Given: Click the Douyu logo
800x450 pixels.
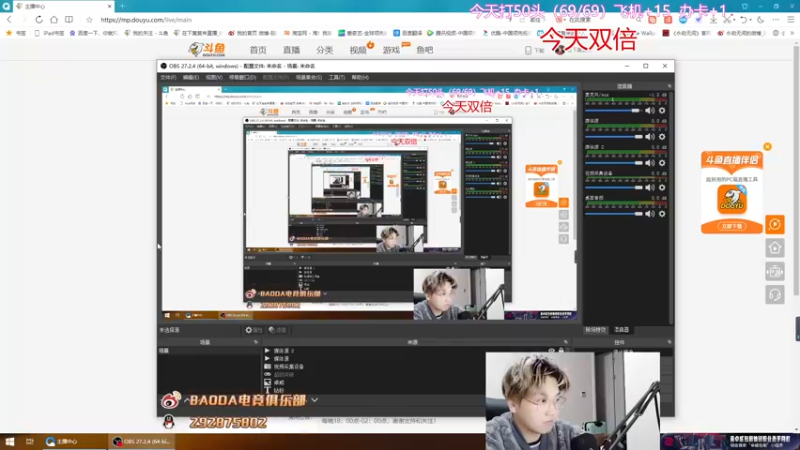Looking at the screenshot, I should [207, 49].
